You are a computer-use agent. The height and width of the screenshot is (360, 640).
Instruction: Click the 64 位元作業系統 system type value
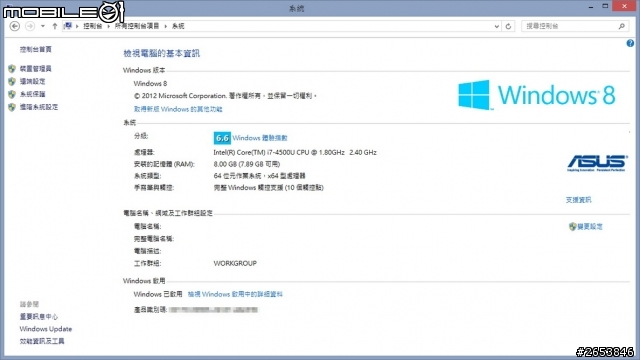(x=259, y=176)
